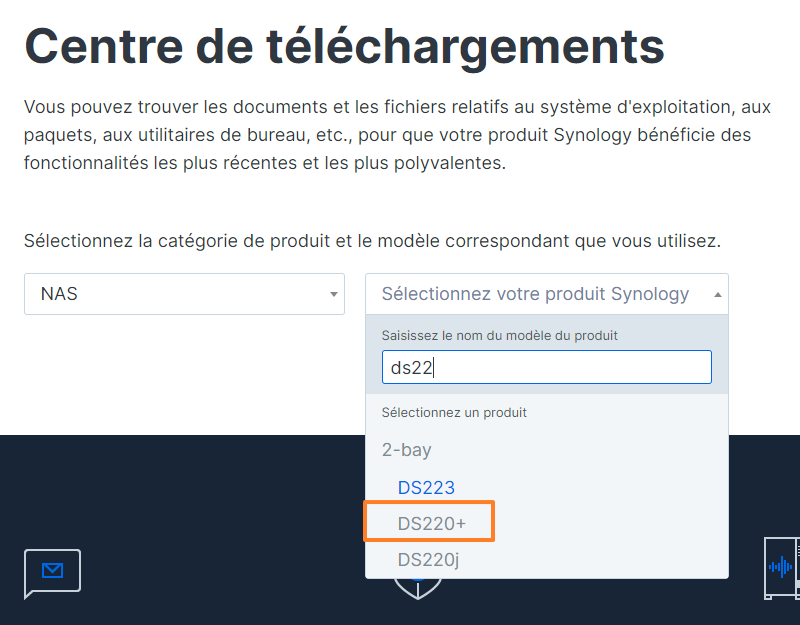Click the '2-bay' group header
The image size is (800, 625).
point(407,450)
